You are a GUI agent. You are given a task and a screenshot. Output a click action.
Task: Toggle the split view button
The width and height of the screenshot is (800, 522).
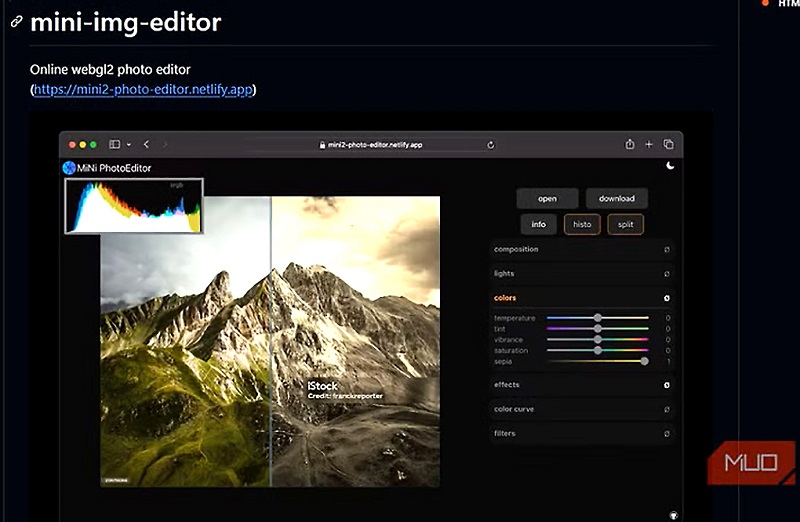click(625, 224)
